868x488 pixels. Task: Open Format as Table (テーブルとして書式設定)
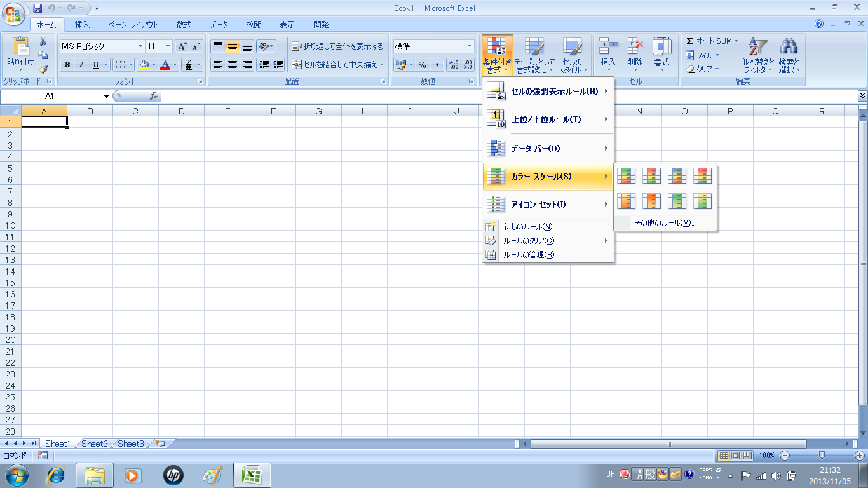pyautogui.click(x=534, y=56)
